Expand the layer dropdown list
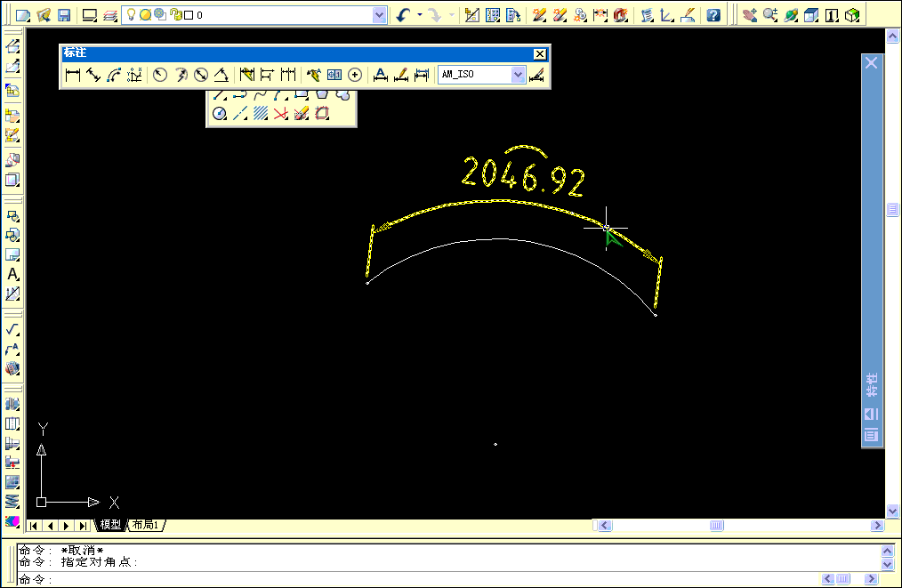The width and height of the screenshot is (902, 588). click(x=379, y=15)
